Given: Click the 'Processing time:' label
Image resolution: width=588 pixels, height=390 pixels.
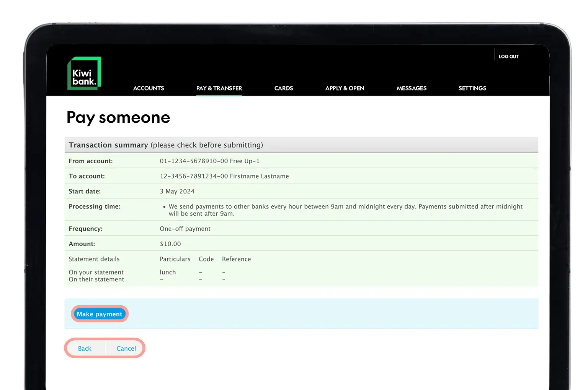Looking at the screenshot, I should [94, 206].
